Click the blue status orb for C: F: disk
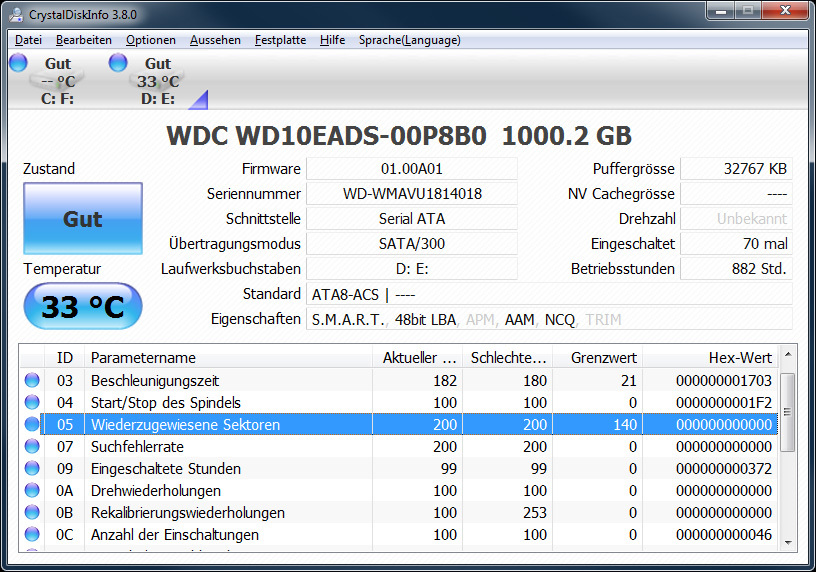 tap(18, 62)
